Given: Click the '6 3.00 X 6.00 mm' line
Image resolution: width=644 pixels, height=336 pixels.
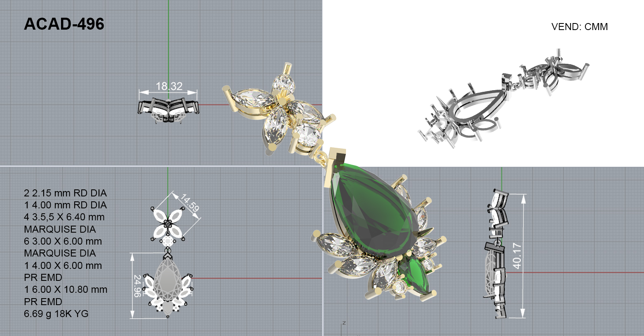Looking at the screenshot, I should (x=63, y=241).
